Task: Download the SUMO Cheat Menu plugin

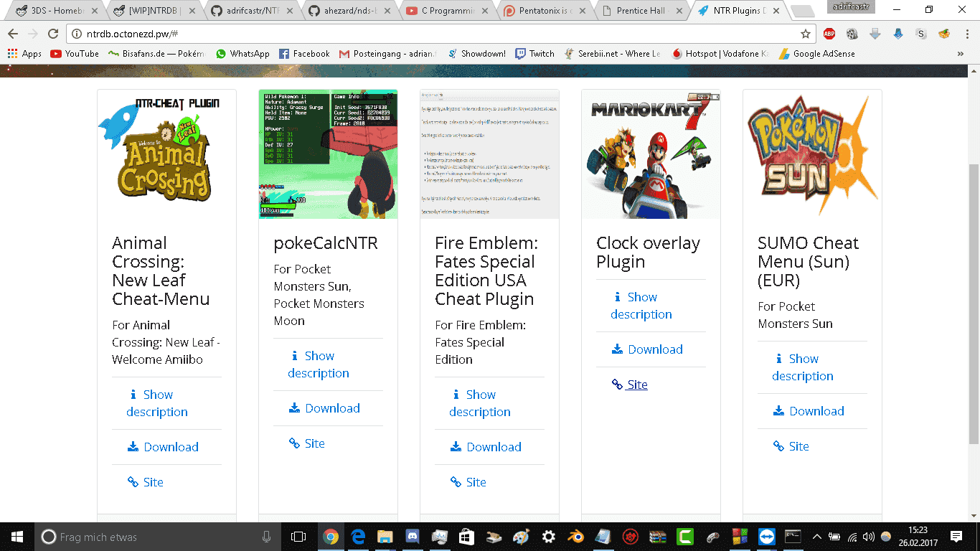Action: click(809, 411)
